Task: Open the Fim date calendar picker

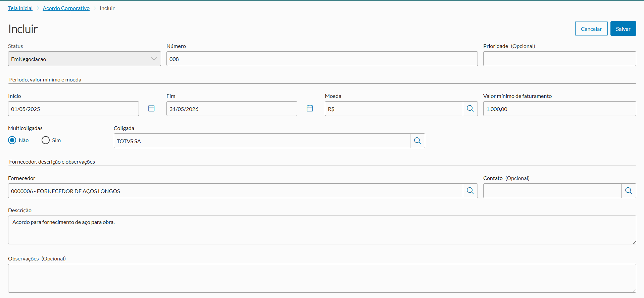Action: tap(310, 108)
